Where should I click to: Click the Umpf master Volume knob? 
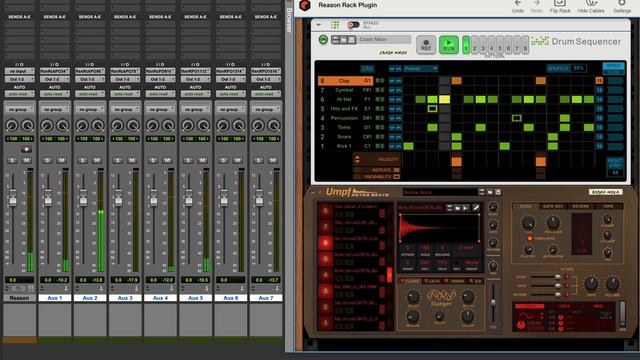(612, 283)
